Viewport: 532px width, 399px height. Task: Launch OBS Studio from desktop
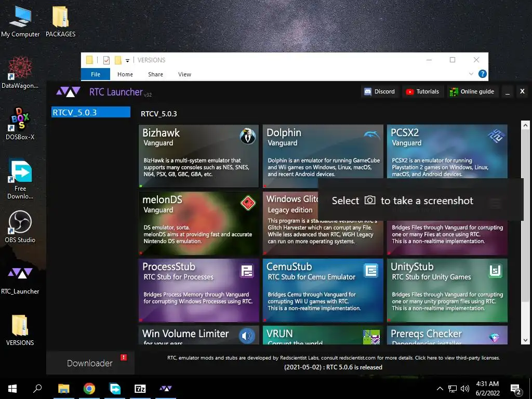tap(20, 227)
